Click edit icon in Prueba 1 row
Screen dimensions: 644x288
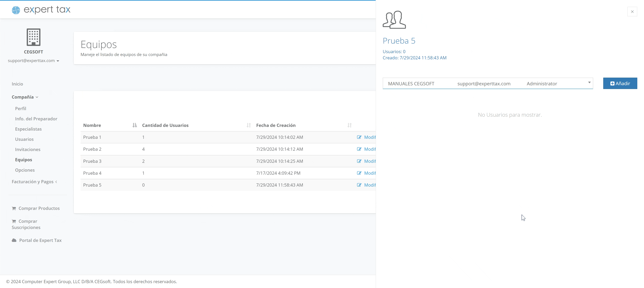click(x=359, y=137)
